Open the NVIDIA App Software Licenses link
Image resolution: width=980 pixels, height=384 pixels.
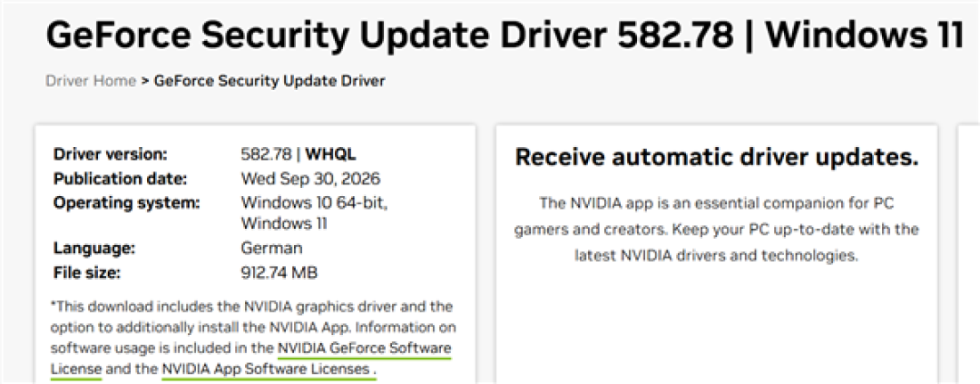pos(266,369)
